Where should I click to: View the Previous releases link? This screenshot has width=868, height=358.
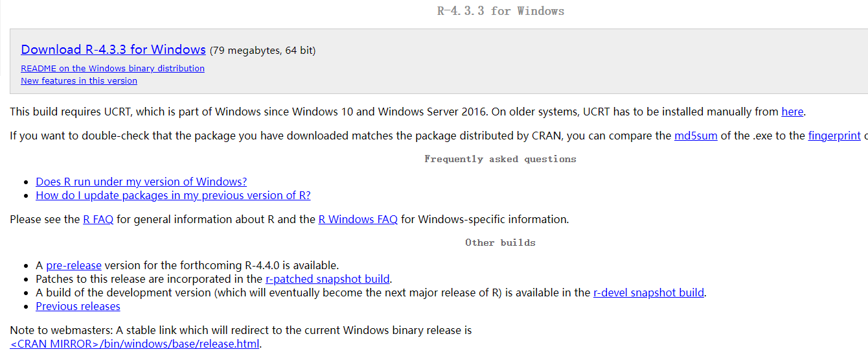(78, 306)
